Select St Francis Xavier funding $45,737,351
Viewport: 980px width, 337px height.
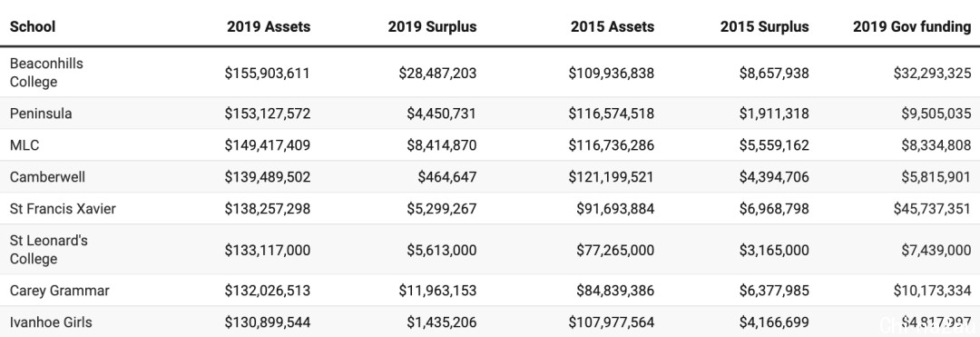(x=932, y=209)
